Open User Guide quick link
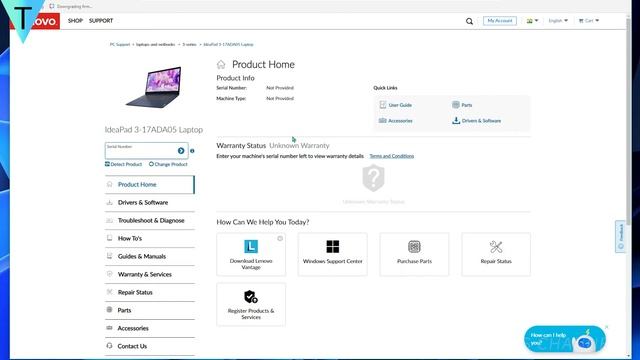 [x=395, y=105]
